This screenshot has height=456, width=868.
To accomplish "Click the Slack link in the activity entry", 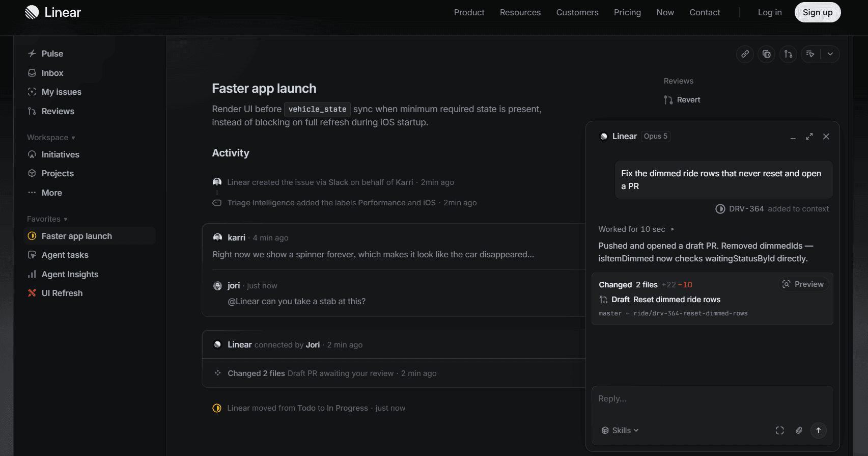I will pos(339,182).
